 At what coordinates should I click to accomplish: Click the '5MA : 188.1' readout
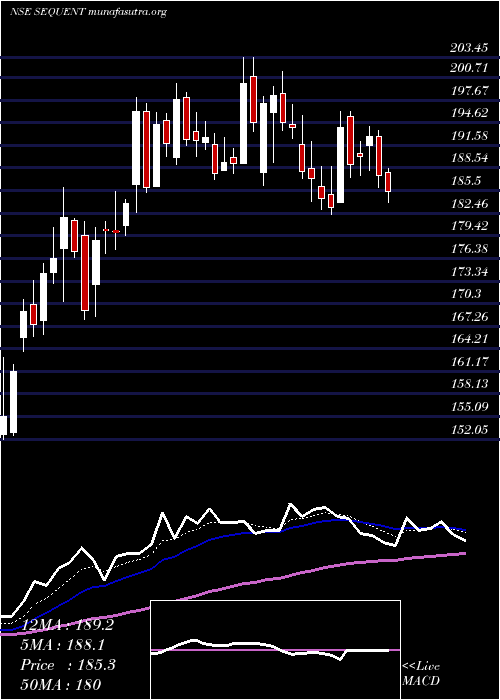[64, 645]
